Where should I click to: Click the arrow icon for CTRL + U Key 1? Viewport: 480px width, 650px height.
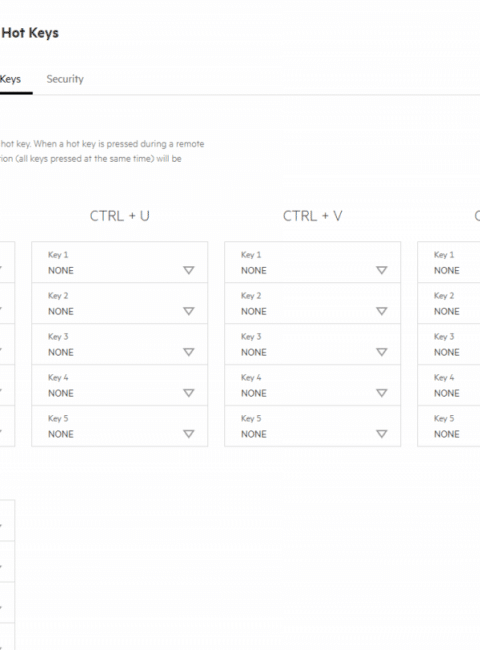click(x=189, y=270)
